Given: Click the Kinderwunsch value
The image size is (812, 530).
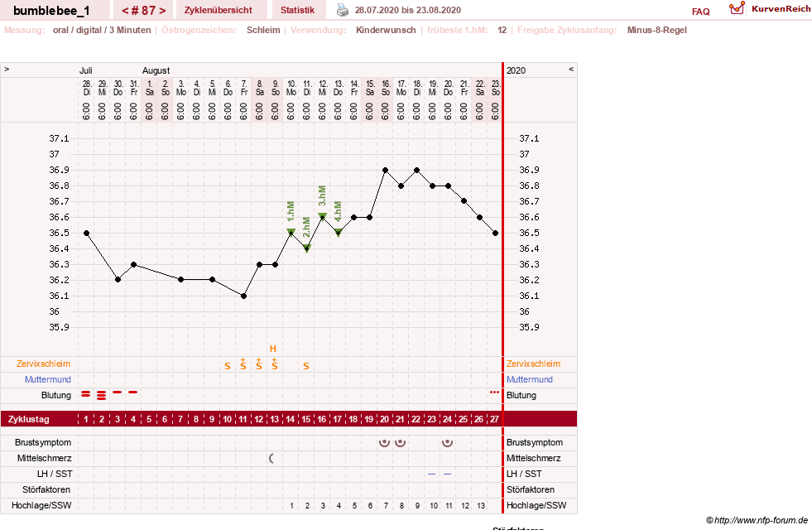Looking at the screenshot, I should coord(386,30).
